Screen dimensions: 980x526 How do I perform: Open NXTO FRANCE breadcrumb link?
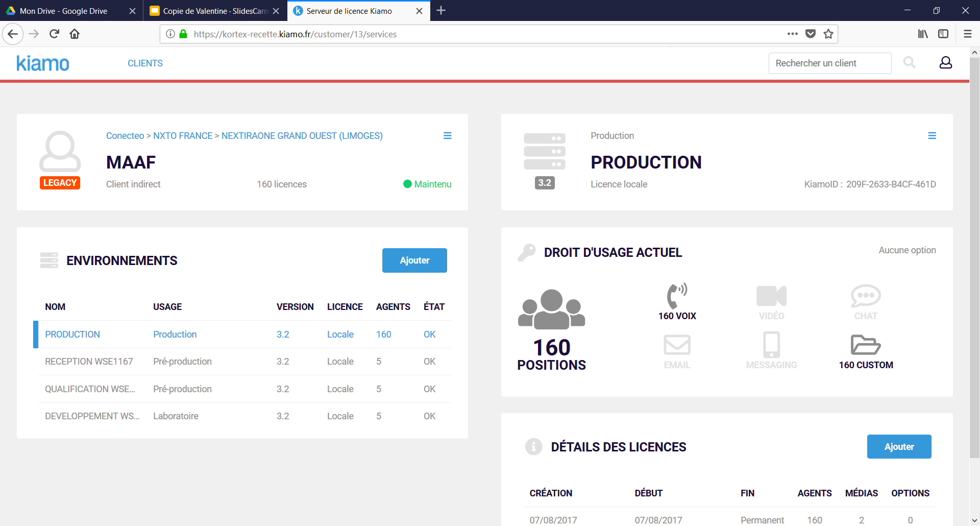183,136
